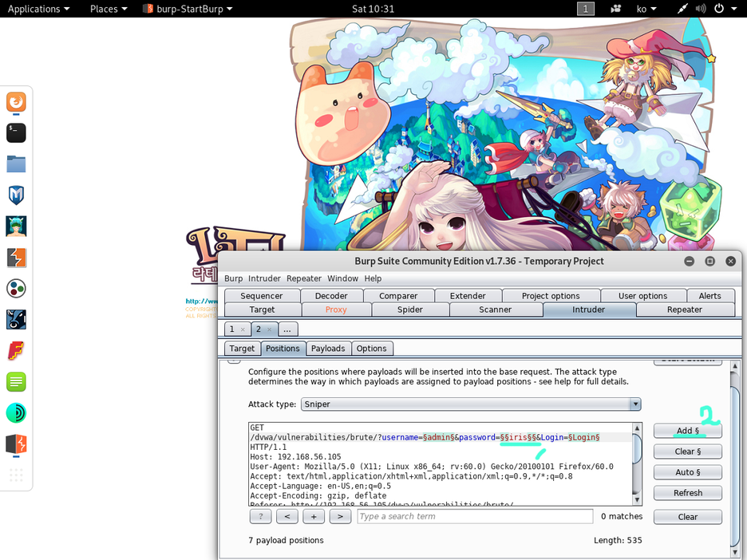This screenshot has width=747, height=560.
Task: Launch the Terminal dock icon
Action: pos(16,133)
